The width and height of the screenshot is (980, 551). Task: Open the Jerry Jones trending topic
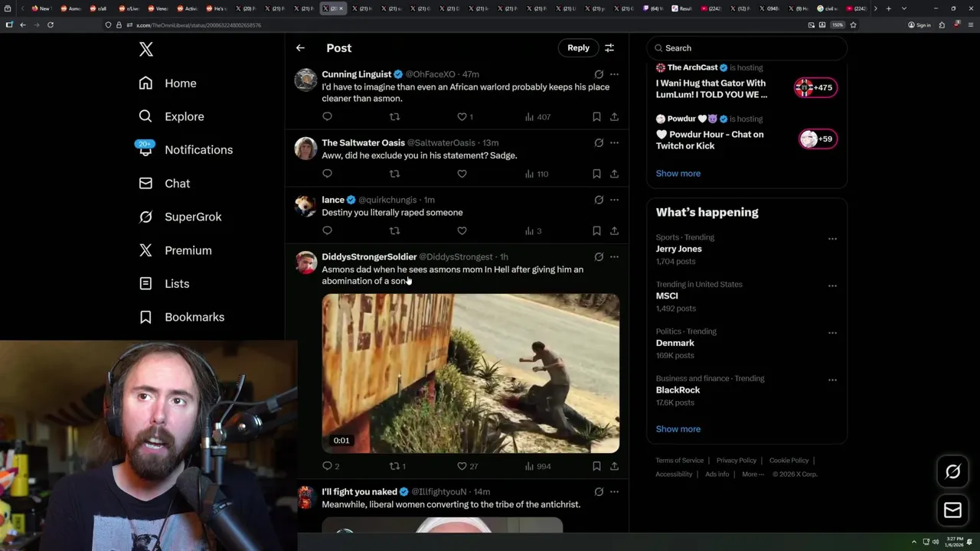(x=678, y=249)
